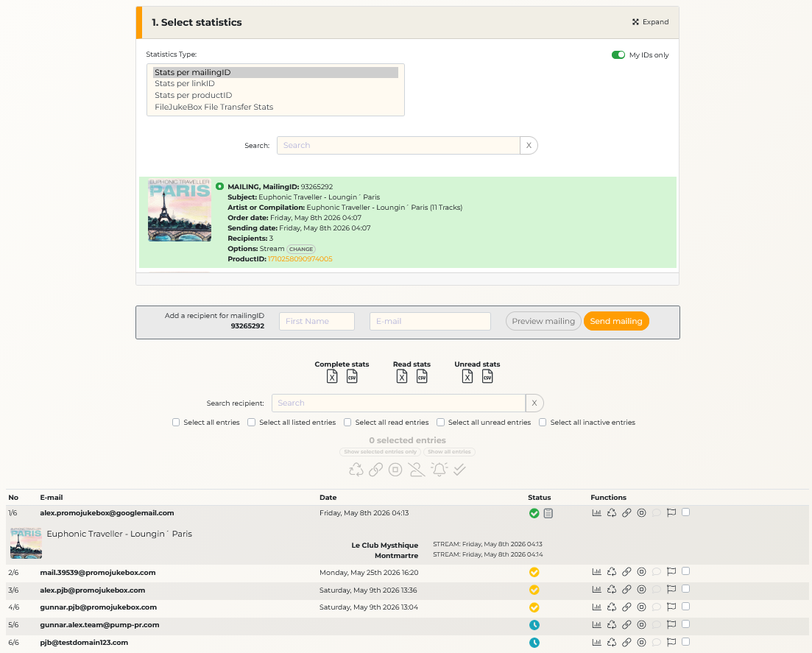The image size is (812, 653).
Task: Select the row checkbox for pjb@testdomain123.com
Action: pos(685,642)
